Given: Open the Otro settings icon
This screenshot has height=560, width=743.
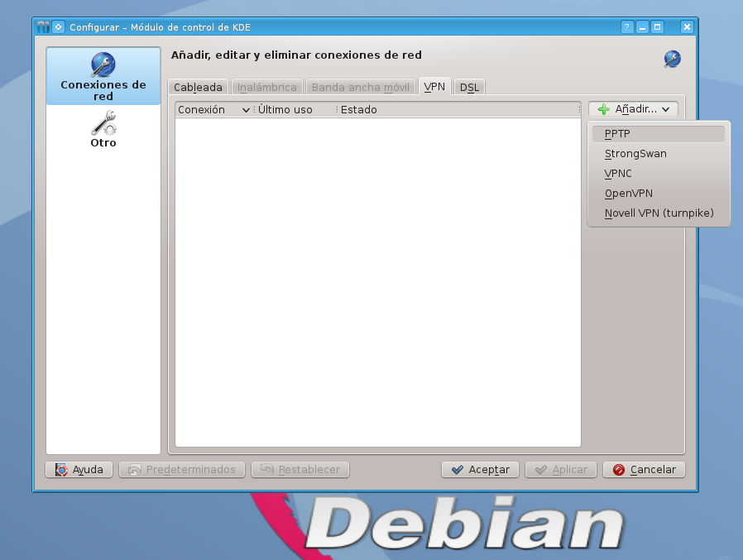Looking at the screenshot, I should click(x=103, y=129).
